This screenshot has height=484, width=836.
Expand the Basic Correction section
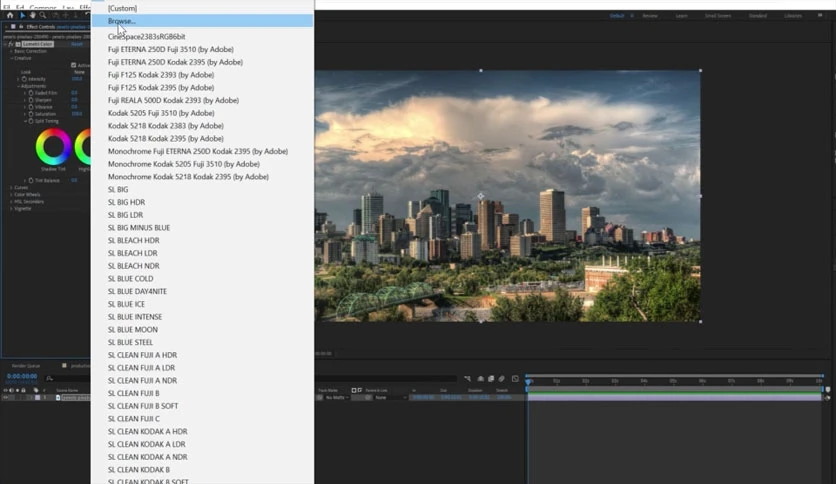11,51
